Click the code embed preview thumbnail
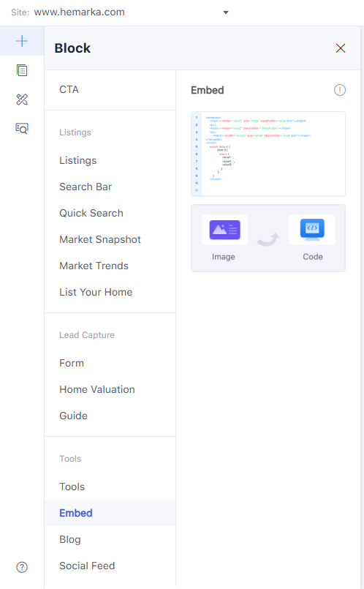The image size is (364, 589). [x=268, y=154]
